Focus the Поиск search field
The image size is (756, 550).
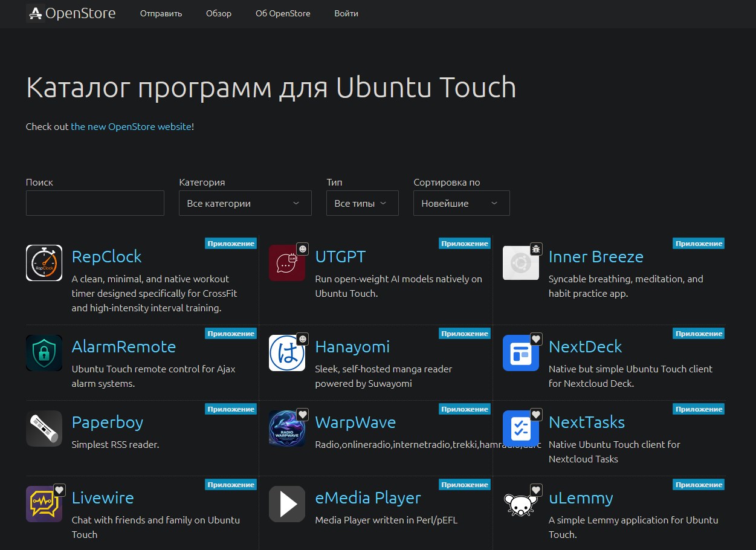(95, 203)
